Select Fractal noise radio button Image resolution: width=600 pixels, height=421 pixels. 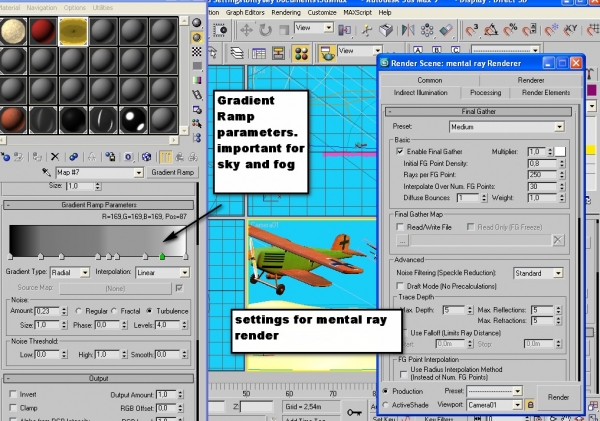114,311
